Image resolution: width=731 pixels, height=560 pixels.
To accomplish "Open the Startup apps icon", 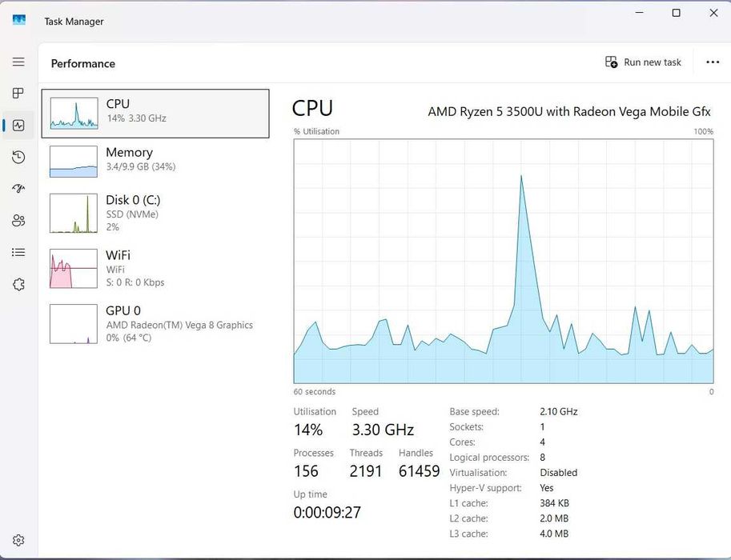I will (18, 189).
